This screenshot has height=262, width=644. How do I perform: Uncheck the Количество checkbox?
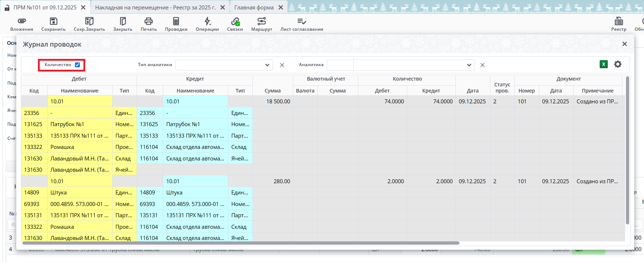point(77,65)
